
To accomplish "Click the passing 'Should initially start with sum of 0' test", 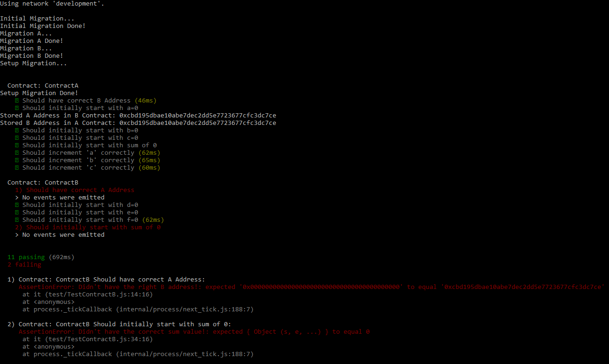I will pyautogui.click(x=86, y=145).
